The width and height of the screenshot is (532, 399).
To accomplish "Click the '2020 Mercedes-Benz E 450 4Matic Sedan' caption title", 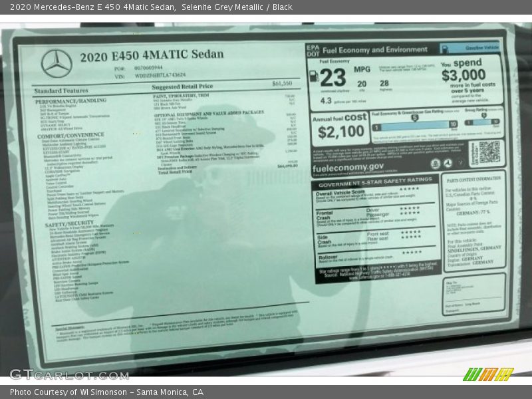I will pos(92,7).
